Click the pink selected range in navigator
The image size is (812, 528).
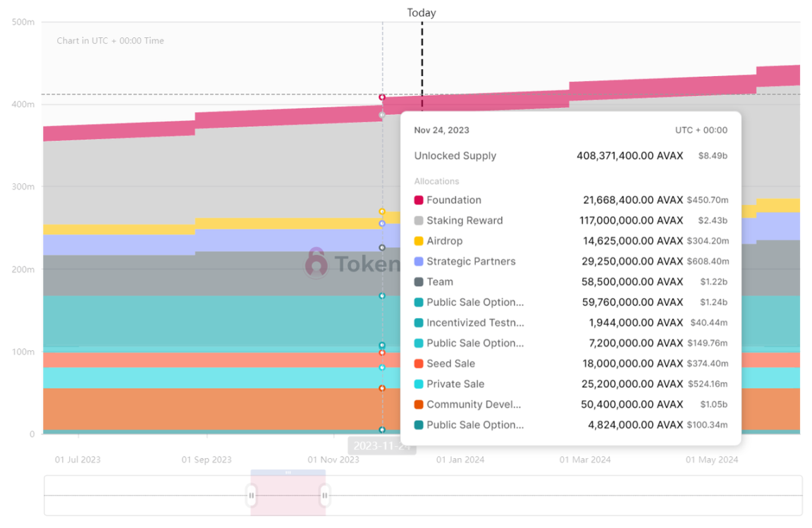pos(288,496)
